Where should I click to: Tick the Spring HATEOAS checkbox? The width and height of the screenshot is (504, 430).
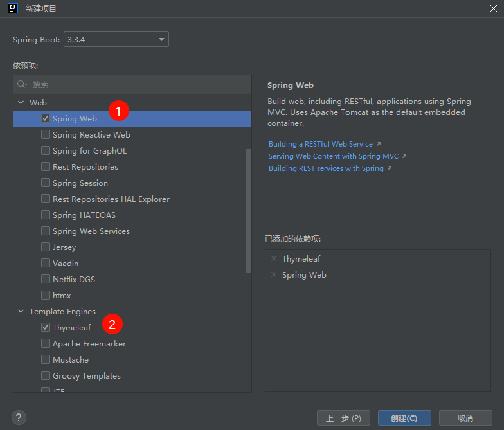click(x=46, y=215)
